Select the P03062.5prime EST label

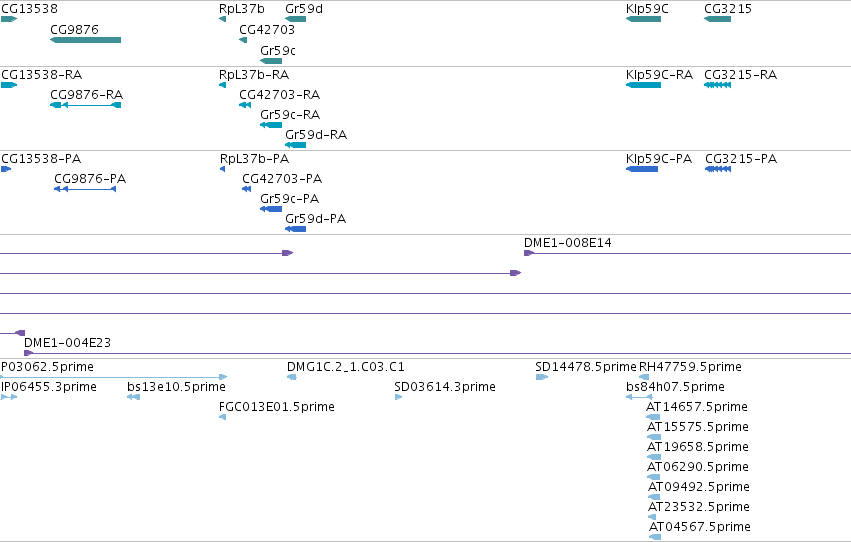[47, 367]
